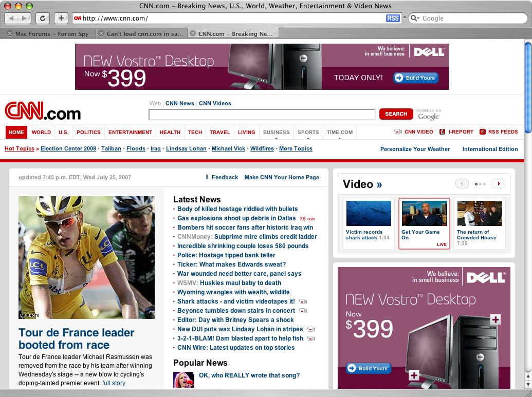Image resolution: width=532 pixels, height=397 pixels.
Task: Open Michael Vick hot topic link
Action: click(x=228, y=148)
